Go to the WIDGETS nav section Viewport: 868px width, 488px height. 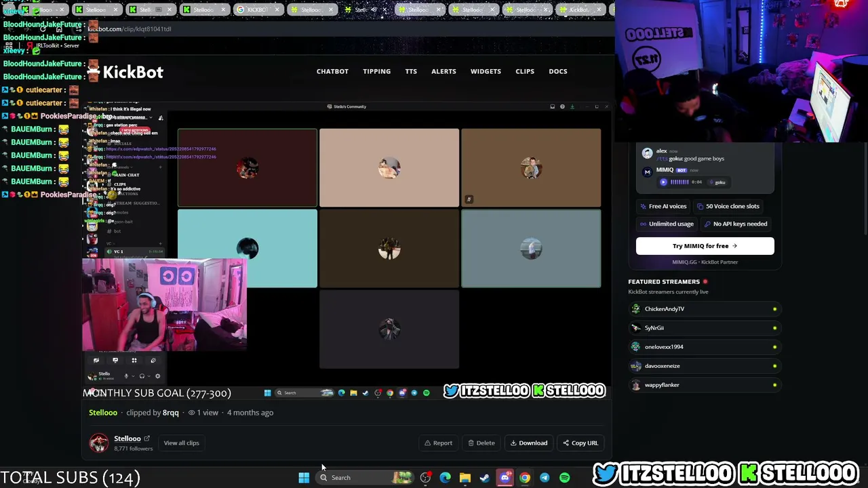point(486,71)
